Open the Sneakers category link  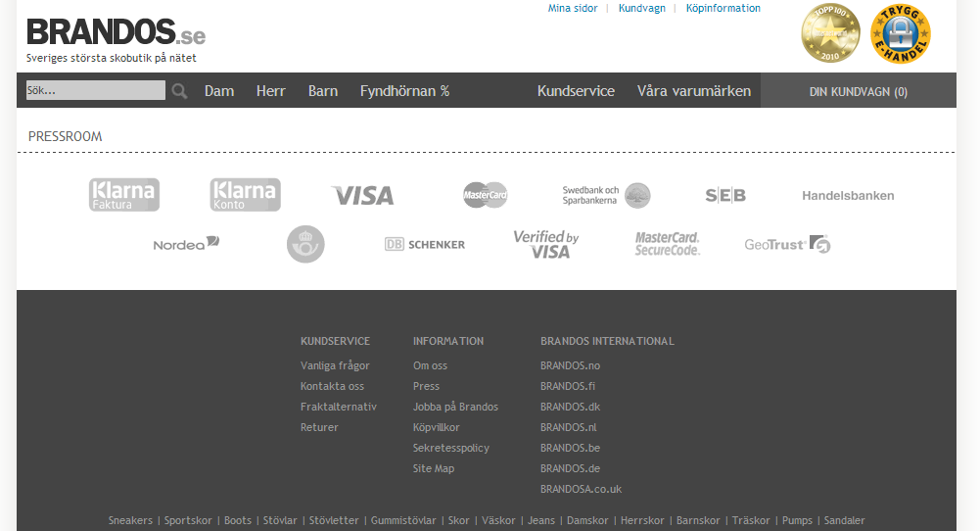pyautogui.click(x=130, y=520)
